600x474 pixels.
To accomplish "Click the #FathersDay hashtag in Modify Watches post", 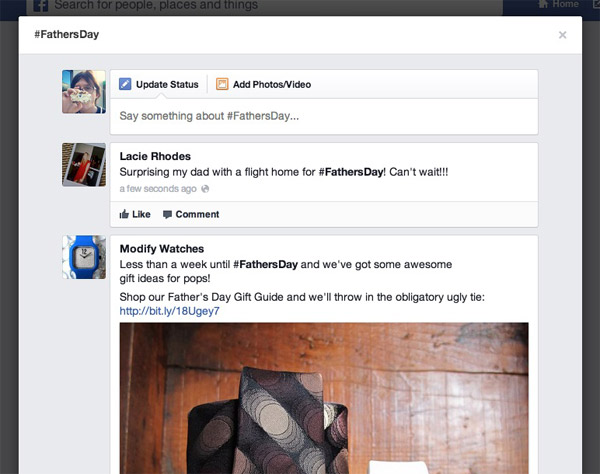I will point(265,265).
